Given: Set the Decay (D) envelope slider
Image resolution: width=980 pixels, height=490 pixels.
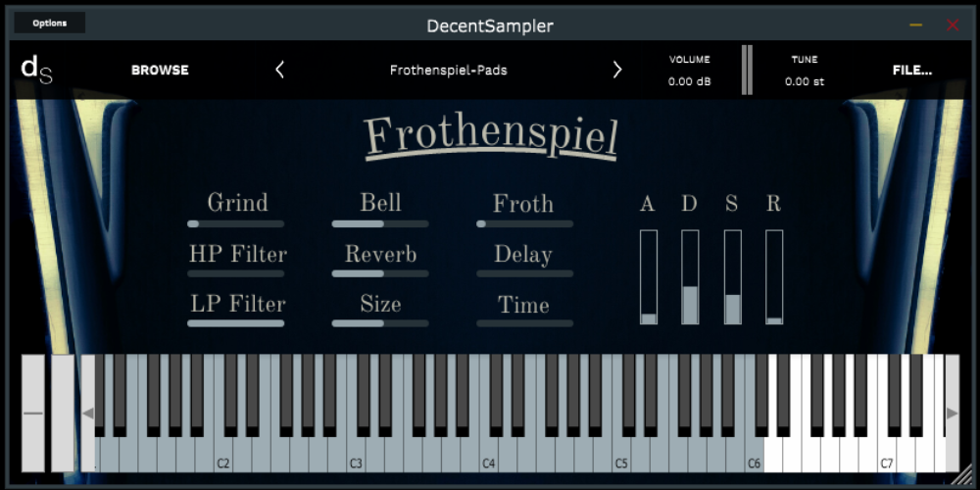Looking at the screenshot, I should [x=690, y=277].
